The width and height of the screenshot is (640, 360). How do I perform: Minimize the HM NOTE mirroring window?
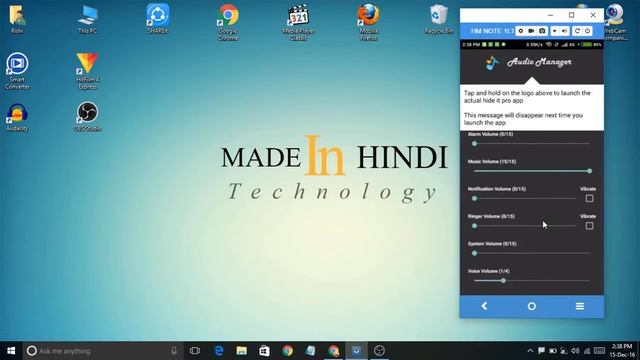tap(550, 15)
